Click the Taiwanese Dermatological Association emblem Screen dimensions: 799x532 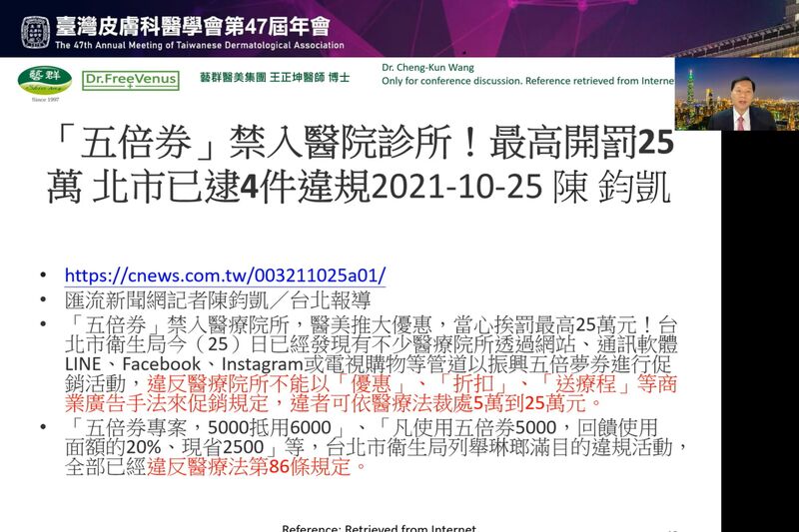click(x=36, y=33)
